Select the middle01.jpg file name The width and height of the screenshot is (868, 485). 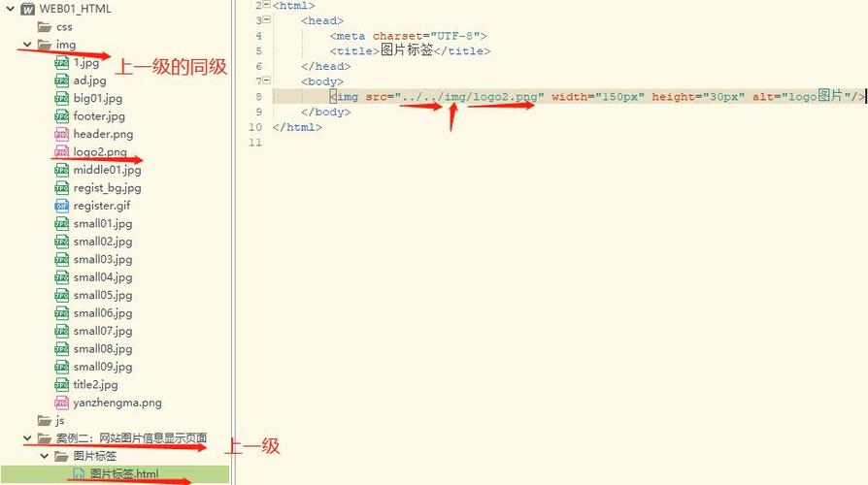(108, 170)
